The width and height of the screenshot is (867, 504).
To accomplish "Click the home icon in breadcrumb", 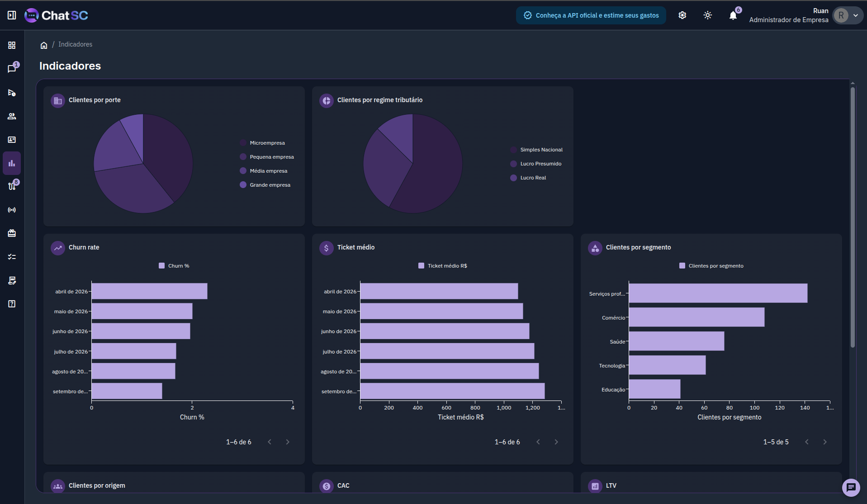I will tap(44, 45).
